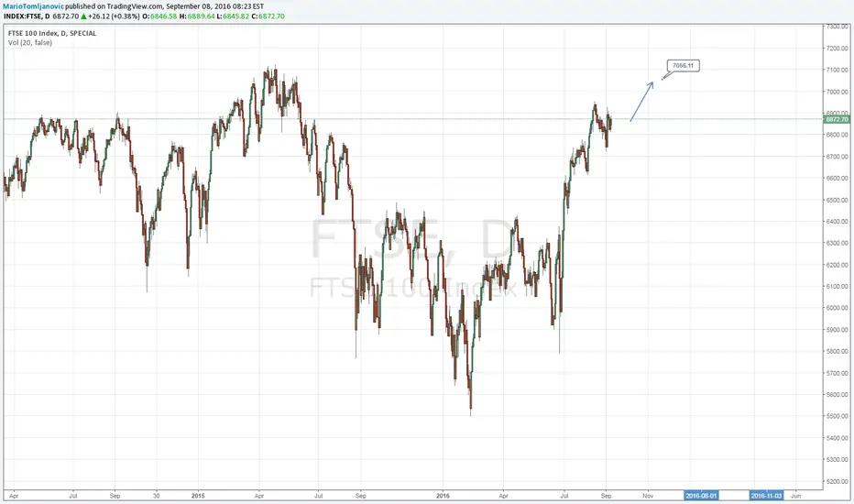Viewport: 854px width, 504px height.
Task: Click the close value C:6872.70 in header
Action: click(x=268, y=16)
